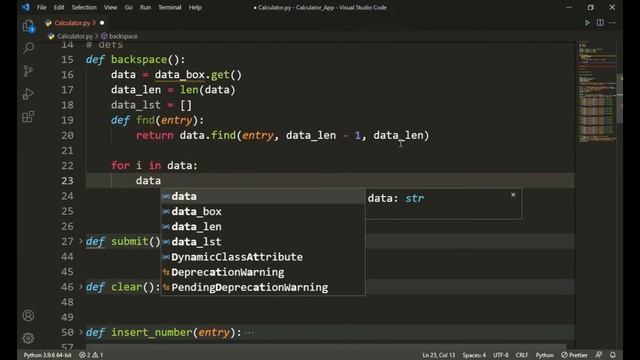Open editor More Actions ellipsis
This screenshot has width=640, height=360.
point(612,23)
